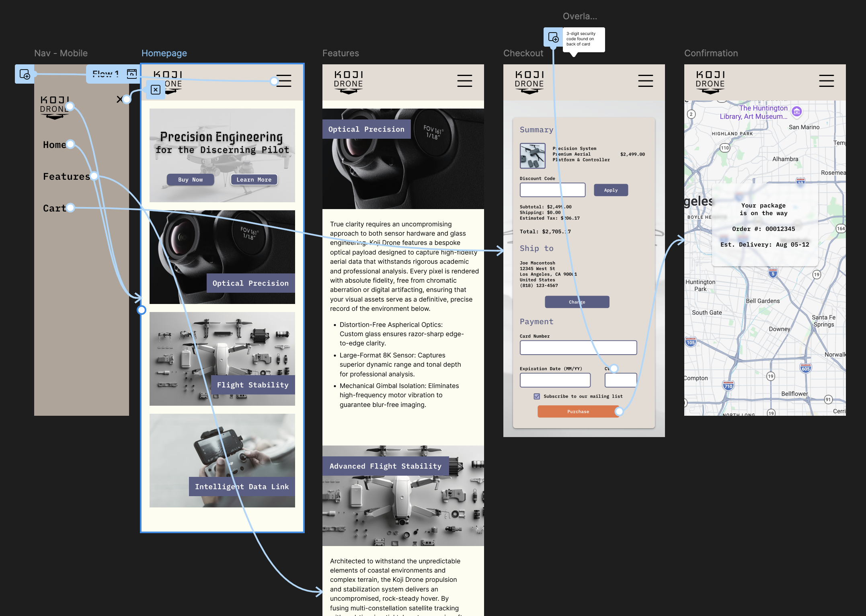This screenshot has height=616, width=866.
Task: Select the Home item in the mobile nav
Action: coord(54,145)
